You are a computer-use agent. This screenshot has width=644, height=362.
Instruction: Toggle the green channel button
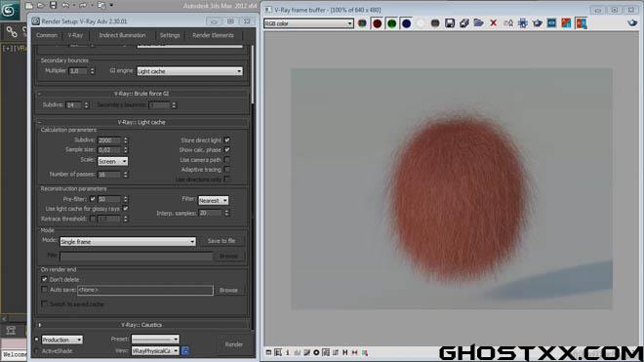[392, 23]
